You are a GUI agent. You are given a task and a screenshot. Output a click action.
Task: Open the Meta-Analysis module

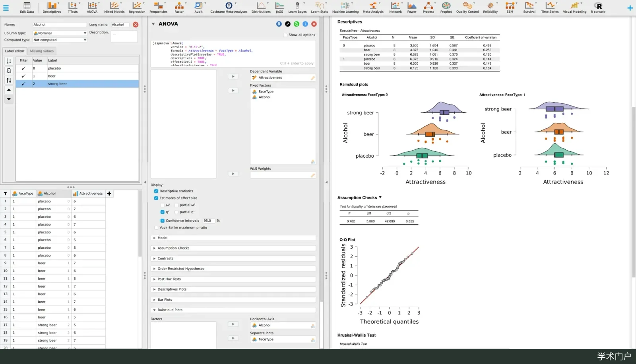tap(373, 7)
